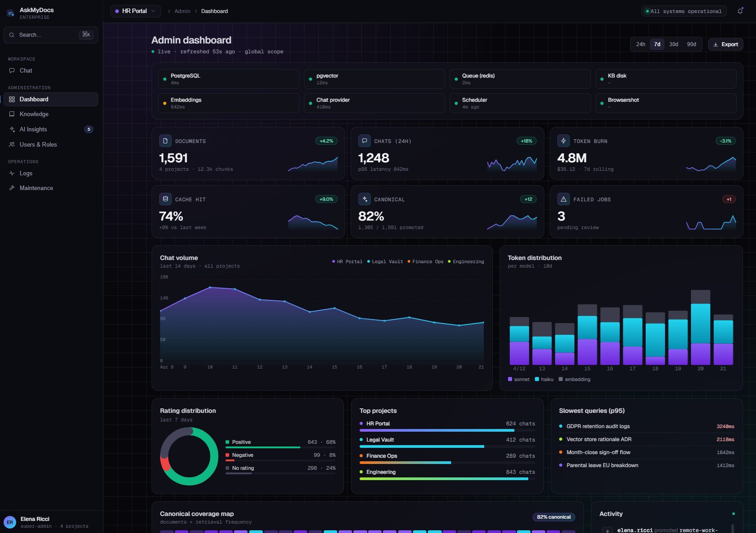Screen dimensions: 756x533
Task: Click the Failed Jobs warning icon
Action: coord(564,199)
